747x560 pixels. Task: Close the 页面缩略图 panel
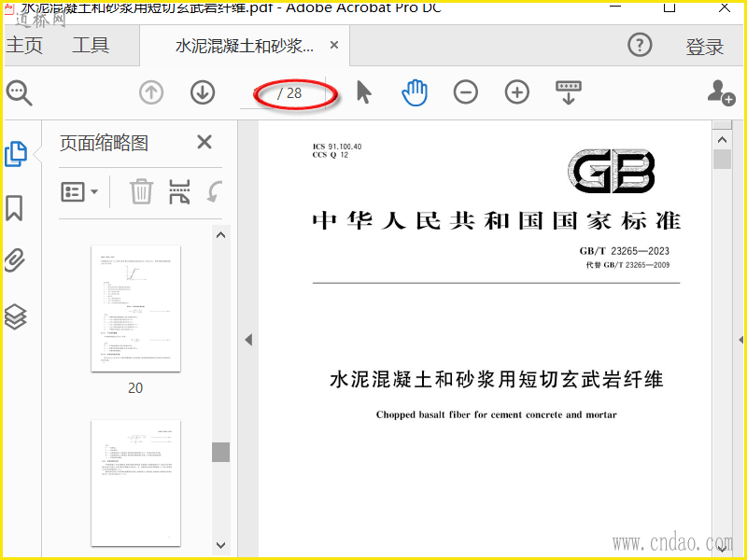tap(204, 142)
